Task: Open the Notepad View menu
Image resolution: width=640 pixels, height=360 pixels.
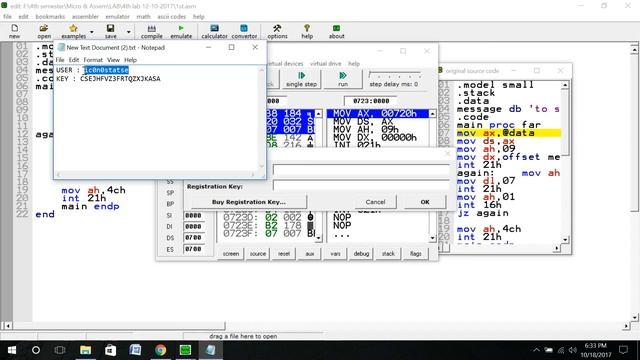Action: tap(113, 60)
